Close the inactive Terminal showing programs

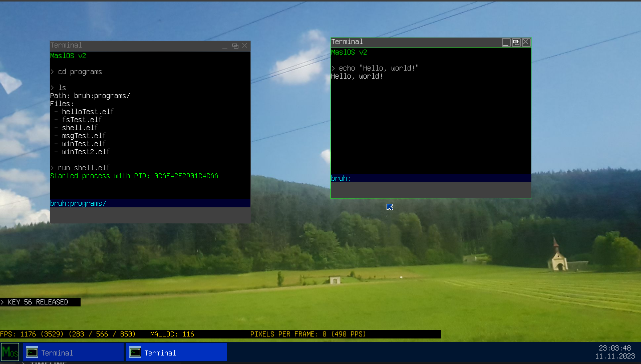click(245, 46)
